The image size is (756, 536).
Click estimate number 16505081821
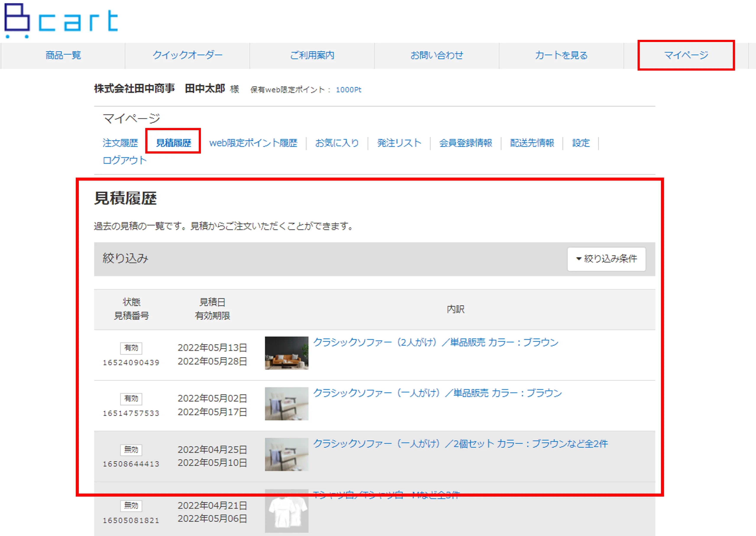(131, 520)
